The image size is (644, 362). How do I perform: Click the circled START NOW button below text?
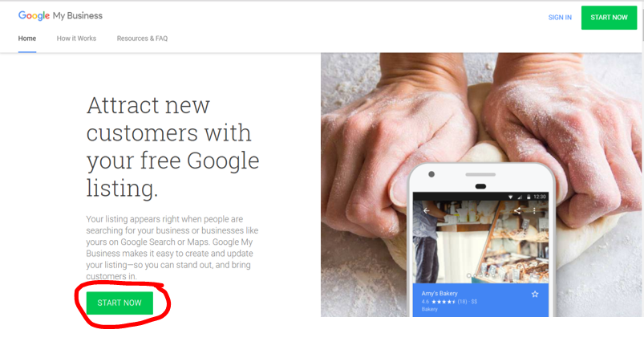119,303
